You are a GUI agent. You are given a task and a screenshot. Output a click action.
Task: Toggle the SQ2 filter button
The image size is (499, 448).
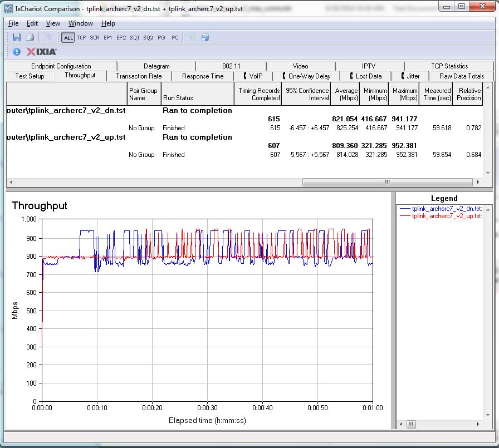click(148, 37)
